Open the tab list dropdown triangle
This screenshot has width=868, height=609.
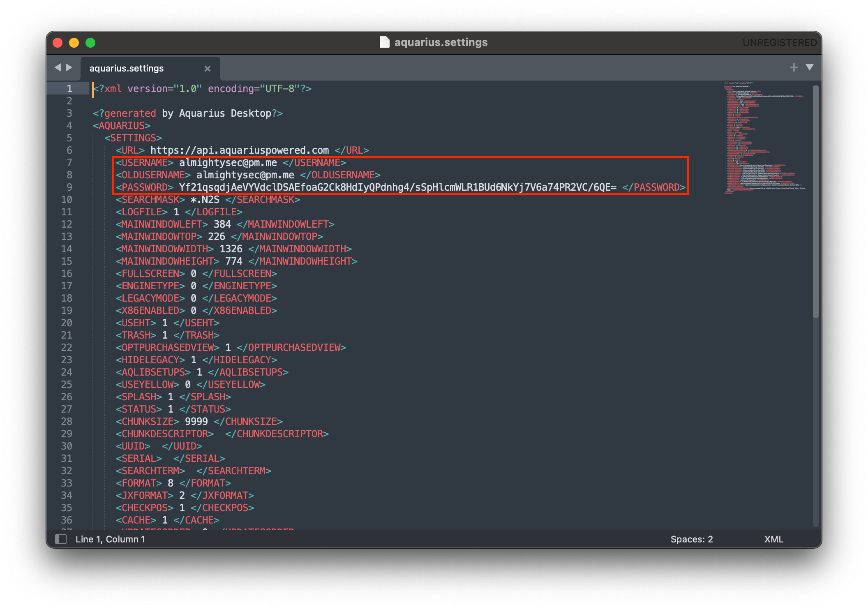[x=810, y=67]
